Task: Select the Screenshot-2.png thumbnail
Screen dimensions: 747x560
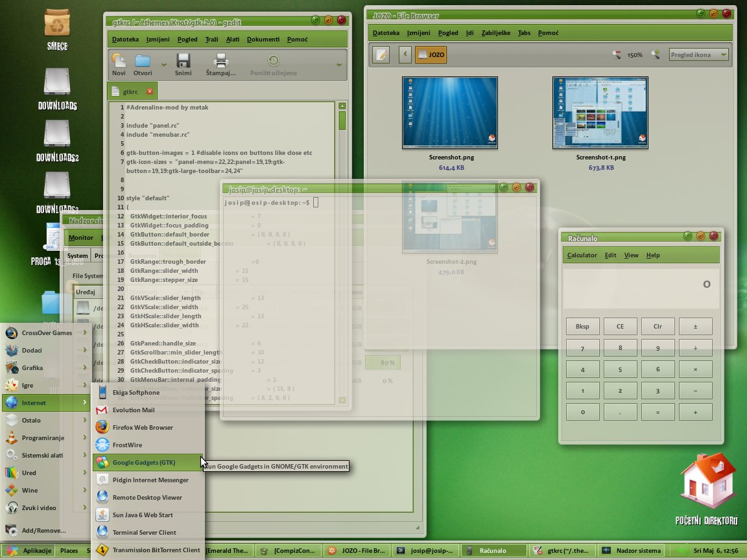Action: [x=450, y=217]
